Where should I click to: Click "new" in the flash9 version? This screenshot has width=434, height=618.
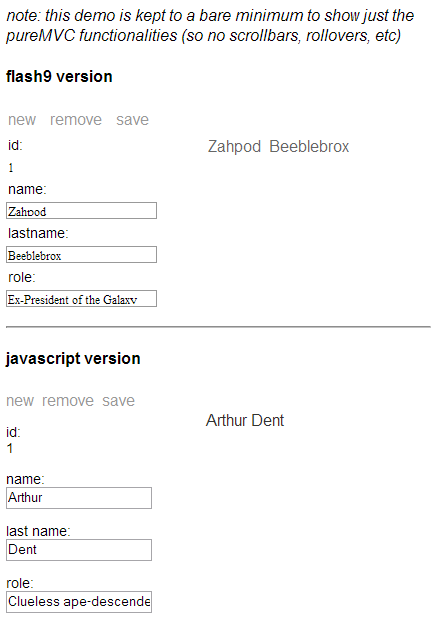point(22,120)
